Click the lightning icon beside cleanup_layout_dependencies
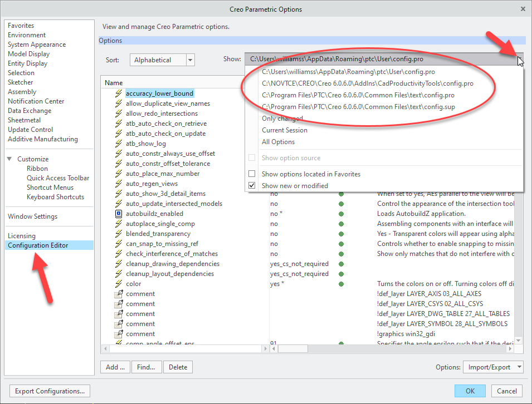Image resolution: width=532 pixels, height=404 pixels. [x=119, y=274]
